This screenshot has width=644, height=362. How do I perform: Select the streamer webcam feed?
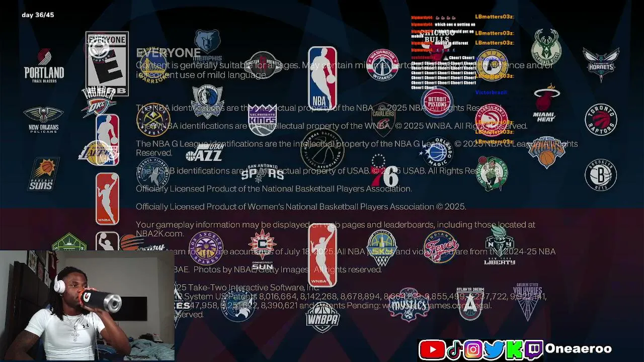88,306
